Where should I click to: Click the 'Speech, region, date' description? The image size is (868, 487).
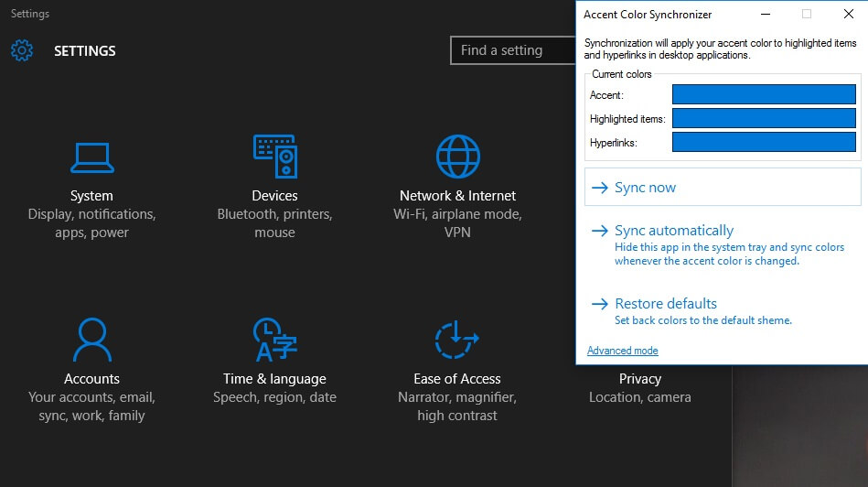coord(274,397)
